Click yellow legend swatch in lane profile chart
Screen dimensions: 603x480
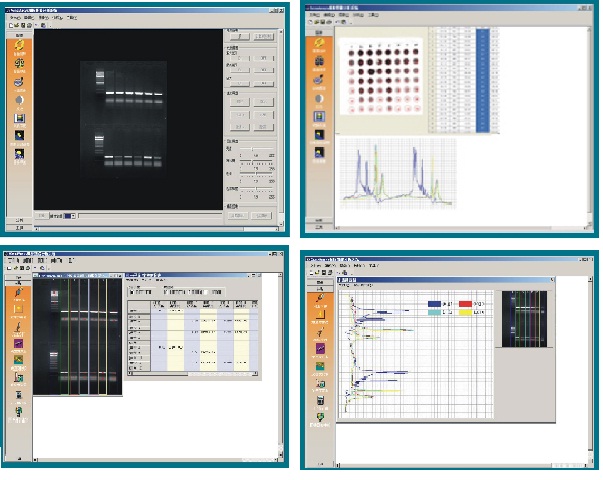465,313
